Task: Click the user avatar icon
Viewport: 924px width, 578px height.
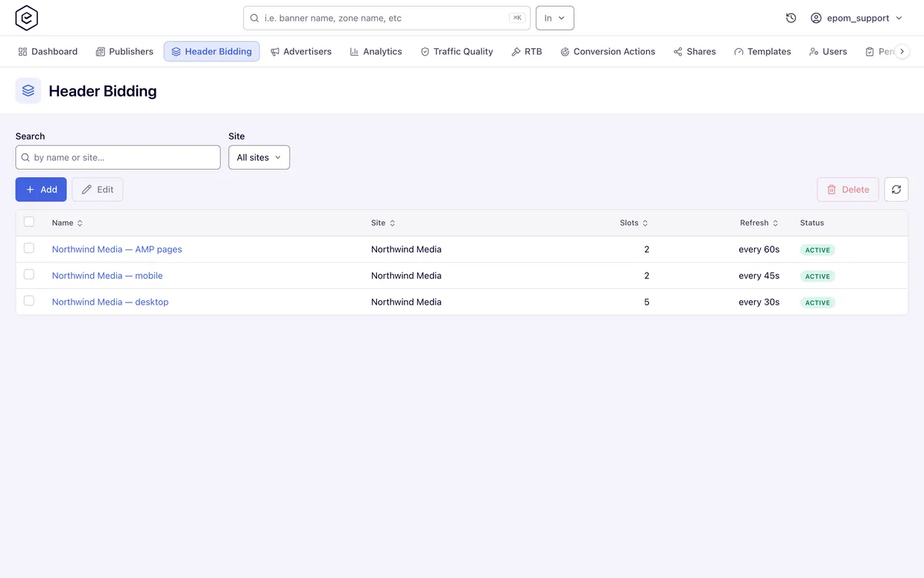Action: (816, 18)
